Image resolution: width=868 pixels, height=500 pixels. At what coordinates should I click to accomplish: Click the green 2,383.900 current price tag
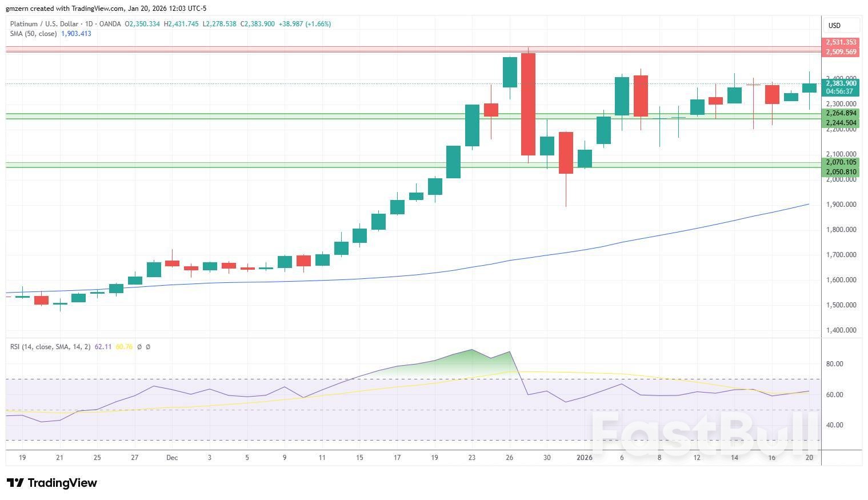pos(841,83)
